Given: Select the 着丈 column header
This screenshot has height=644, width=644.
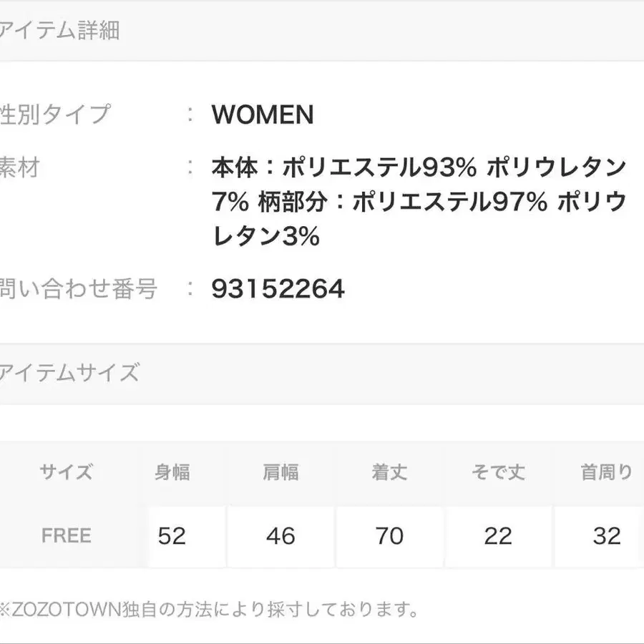Looking at the screenshot, I should coord(389,472).
